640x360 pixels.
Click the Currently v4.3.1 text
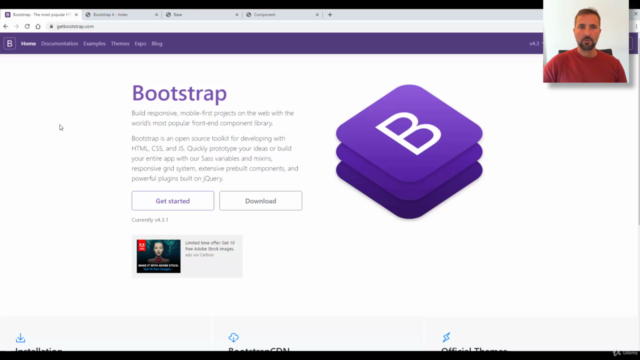(x=150, y=220)
